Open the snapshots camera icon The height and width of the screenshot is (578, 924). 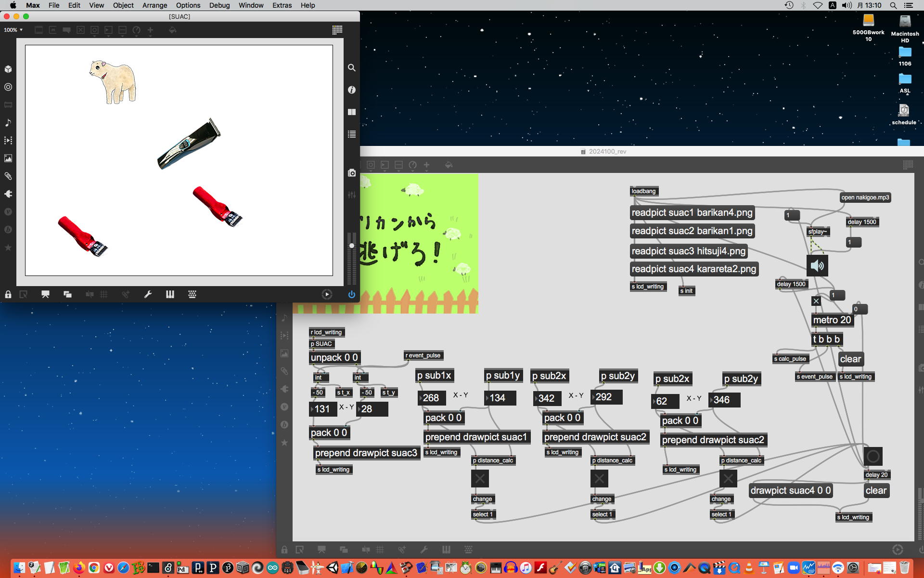(x=352, y=173)
